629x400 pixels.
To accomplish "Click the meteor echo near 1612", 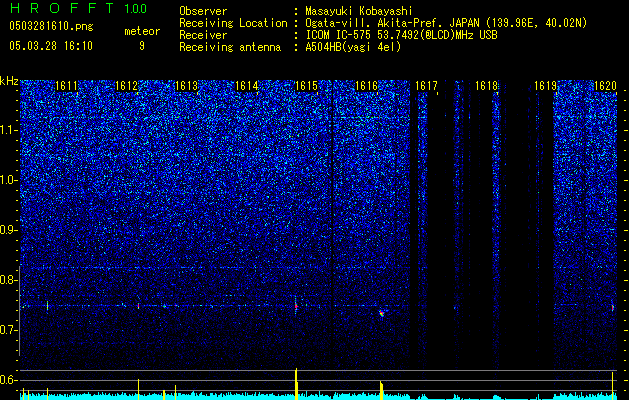I will 138,306.
